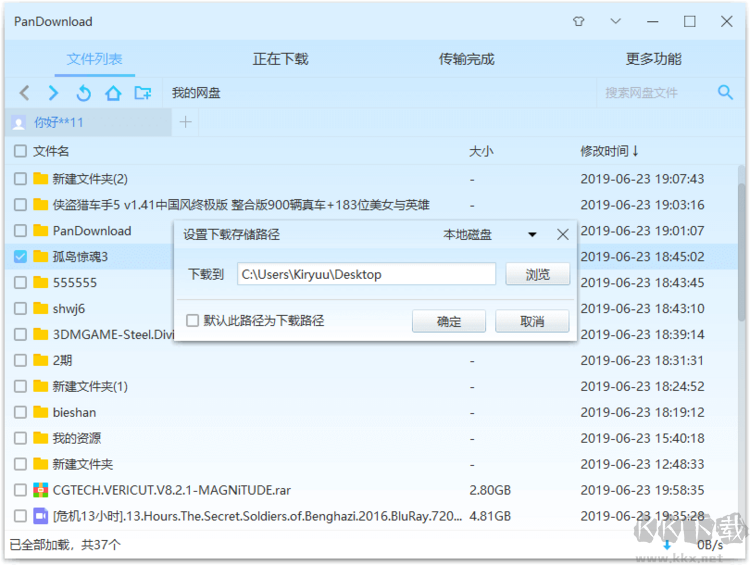This screenshot has height=565, width=750.
Task: Open the 更多功能 tab
Action: [x=653, y=59]
